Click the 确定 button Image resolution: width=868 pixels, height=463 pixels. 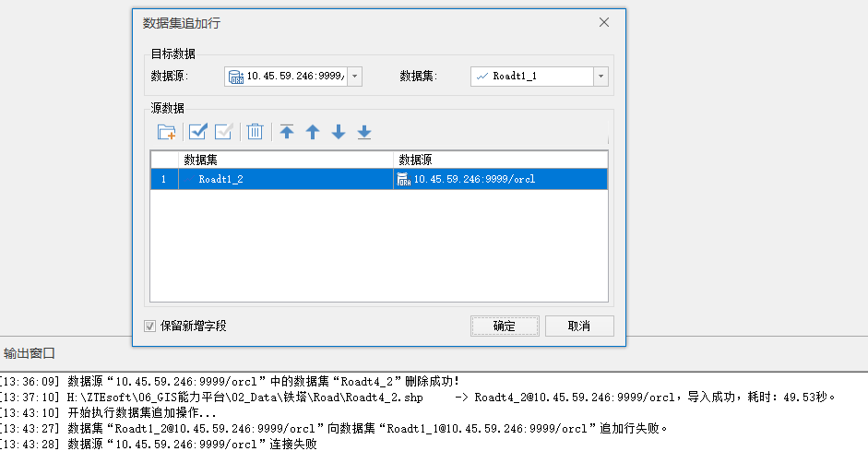coord(505,326)
